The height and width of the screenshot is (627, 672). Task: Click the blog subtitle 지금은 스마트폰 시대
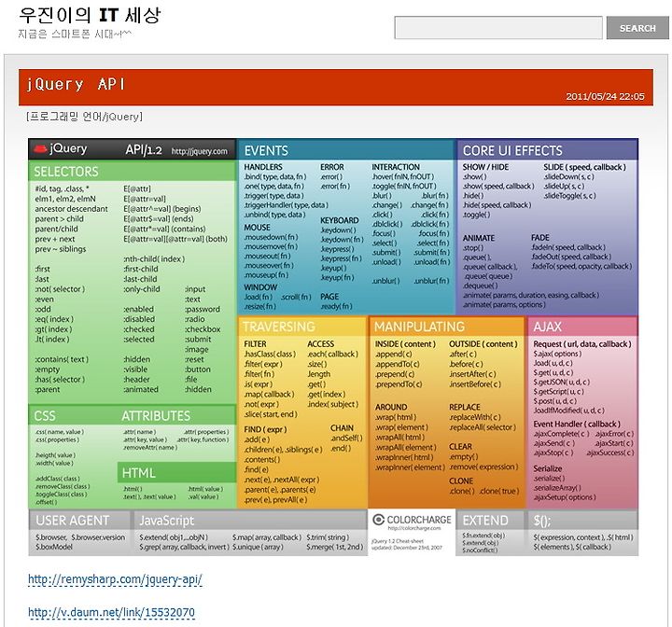tap(75, 34)
